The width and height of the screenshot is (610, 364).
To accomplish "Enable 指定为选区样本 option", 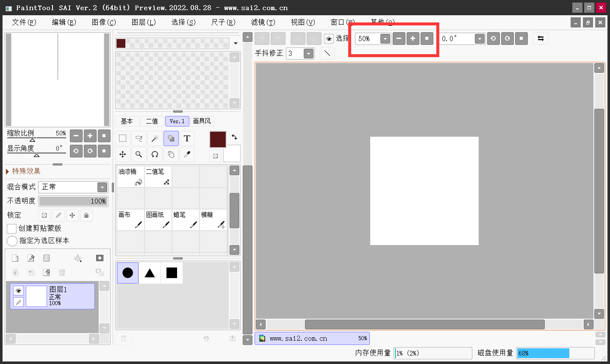I will point(12,241).
